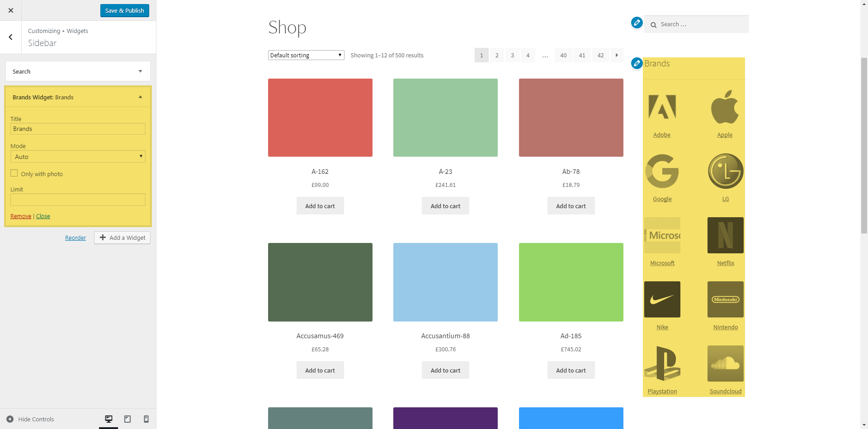Switch to tablet preview device icon

click(127, 419)
